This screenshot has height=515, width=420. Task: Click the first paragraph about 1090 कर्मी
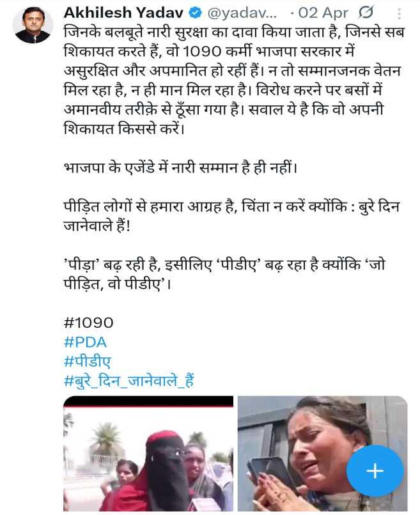[x=234, y=80]
